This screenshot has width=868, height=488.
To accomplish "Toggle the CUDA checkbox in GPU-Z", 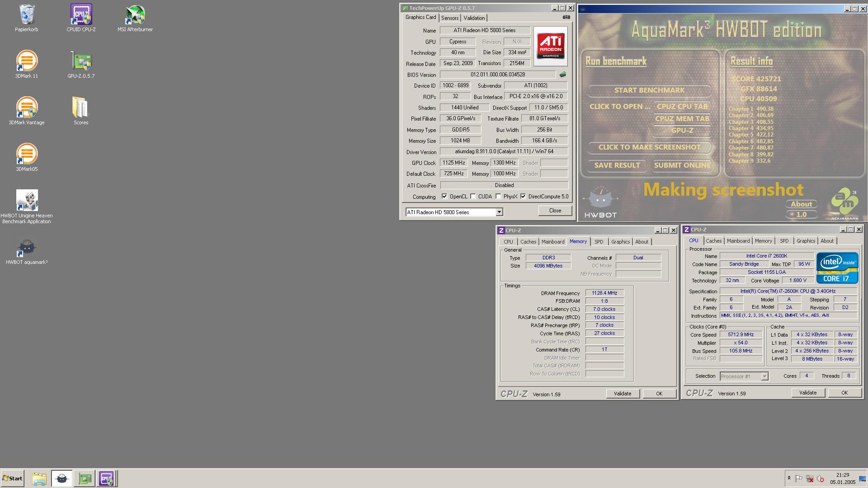I will click(x=473, y=197).
